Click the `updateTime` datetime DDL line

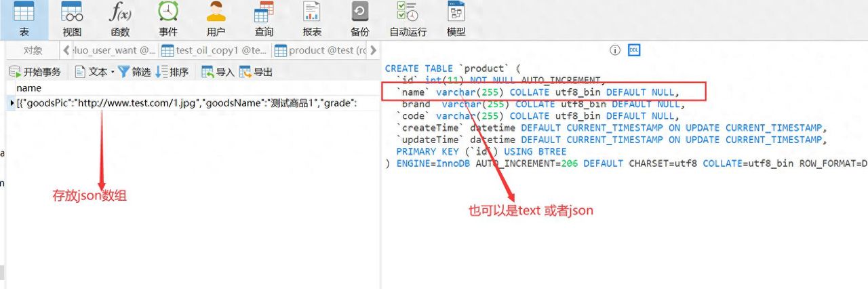point(612,140)
